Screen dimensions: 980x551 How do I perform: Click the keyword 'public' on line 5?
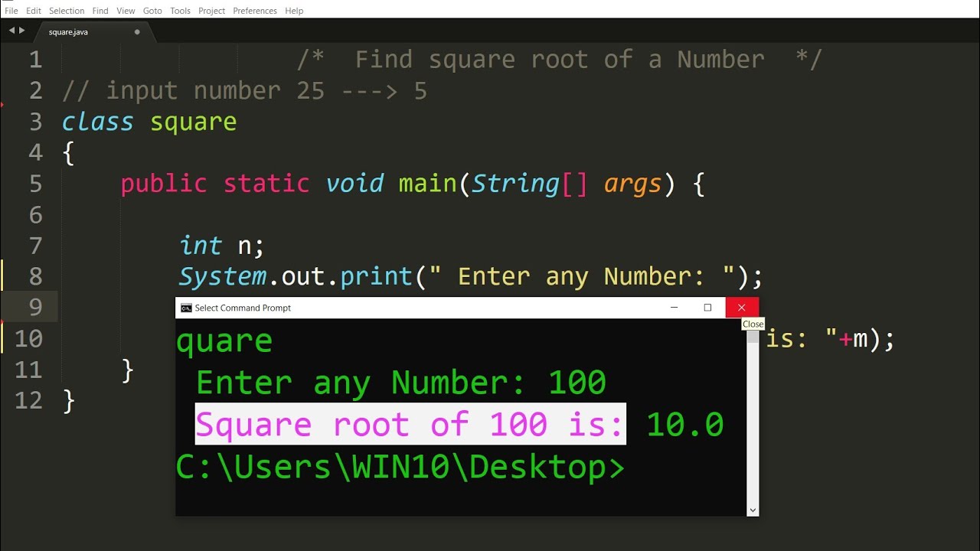pos(164,184)
